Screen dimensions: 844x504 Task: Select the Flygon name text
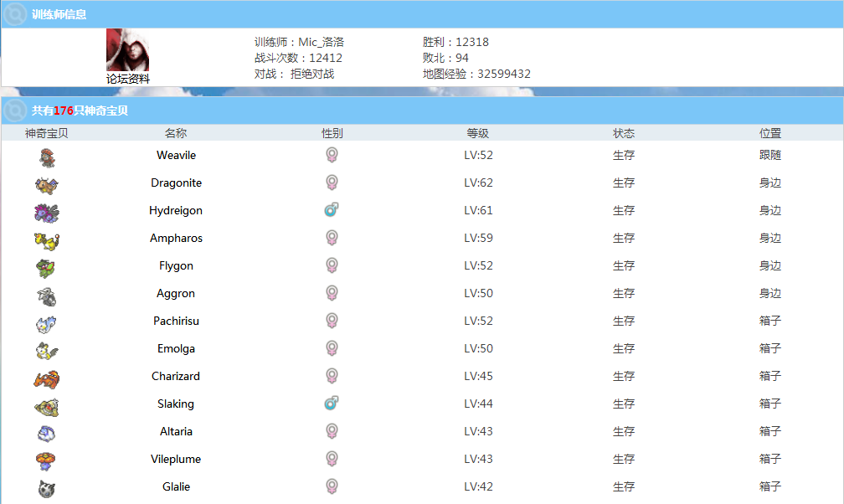(x=176, y=266)
